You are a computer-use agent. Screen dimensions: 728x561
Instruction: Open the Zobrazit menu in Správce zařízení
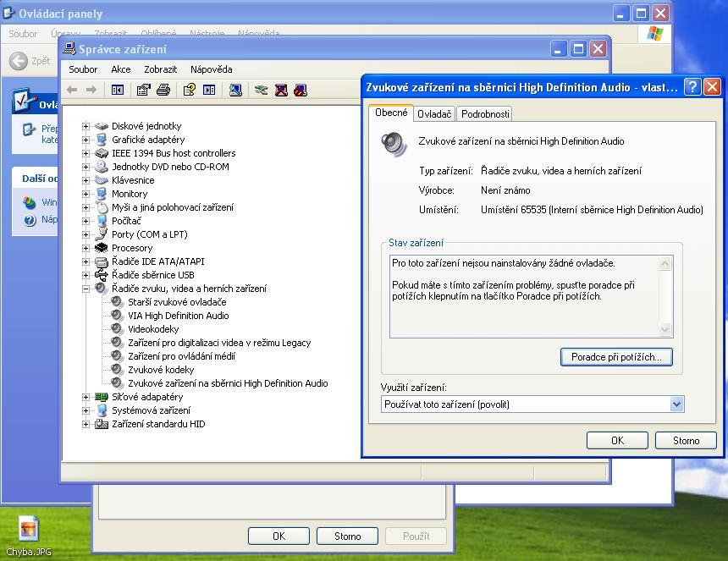coord(160,69)
